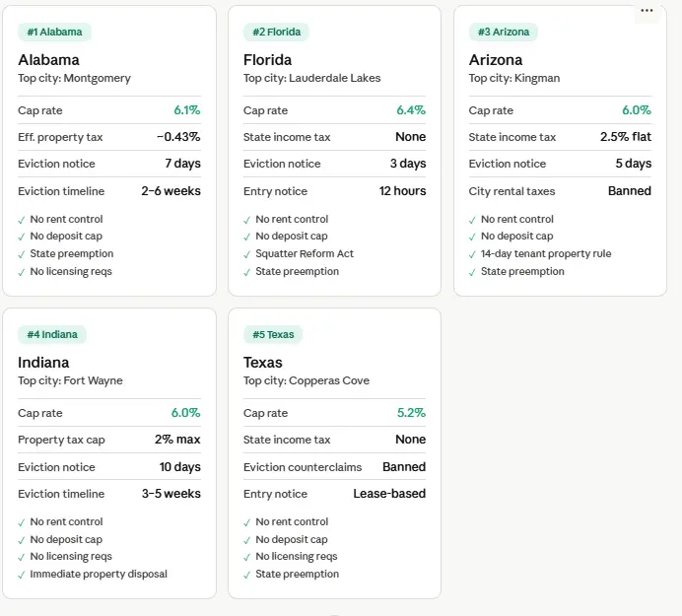This screenshot has height=616, width=682.
Task: Select Indiana's Property tax cap row
Action: 108,440
